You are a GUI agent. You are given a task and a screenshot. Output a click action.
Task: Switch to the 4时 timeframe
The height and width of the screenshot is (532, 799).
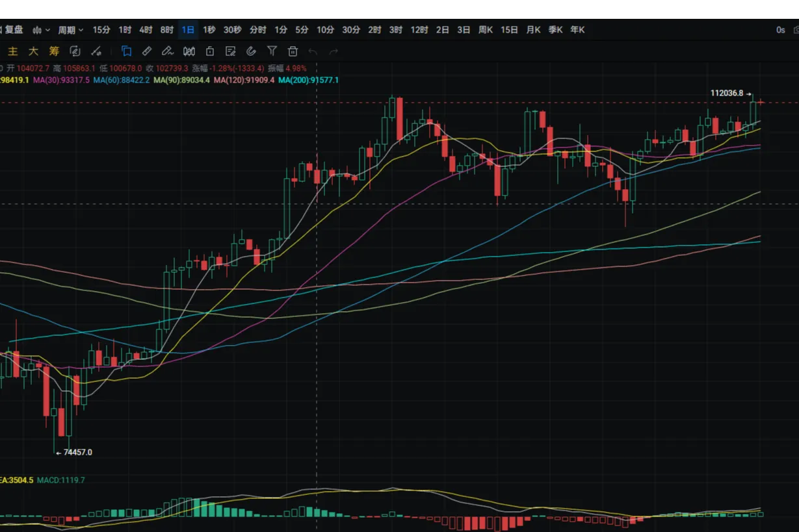(x=146, y=30)
